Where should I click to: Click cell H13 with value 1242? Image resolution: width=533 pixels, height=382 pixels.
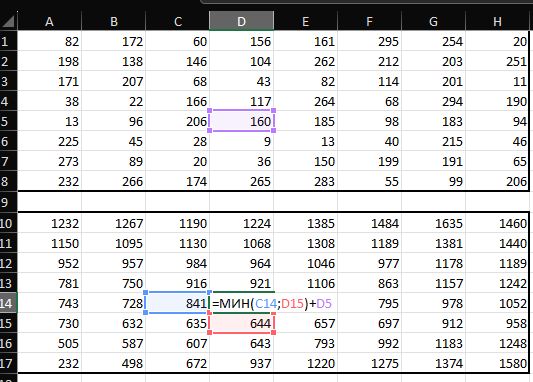tap(498, 283)
